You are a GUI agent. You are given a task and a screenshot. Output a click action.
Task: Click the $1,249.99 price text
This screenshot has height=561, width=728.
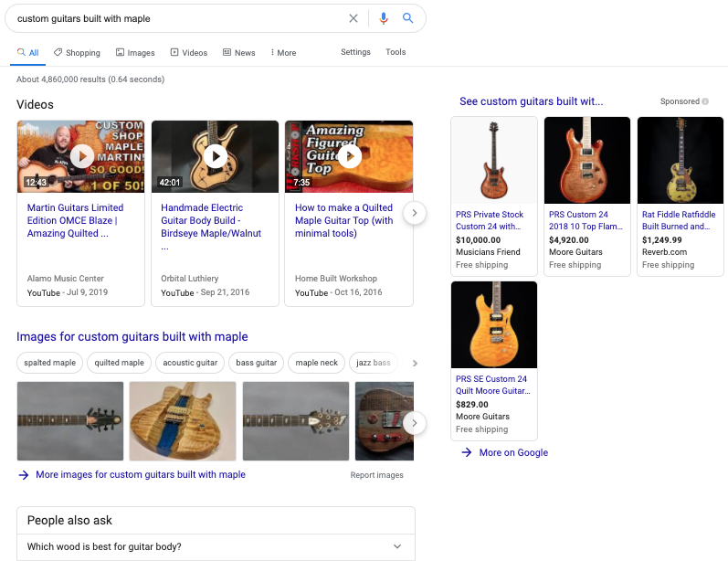662,240
